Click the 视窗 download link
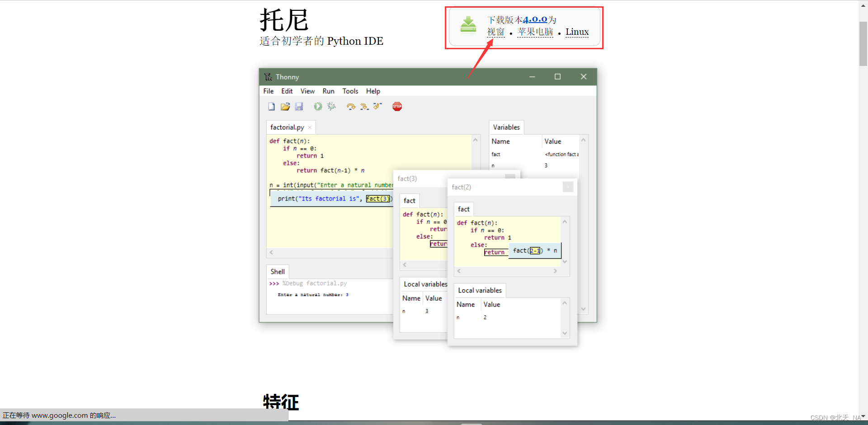Image resolution: width=868 pixels, height=425 pixels. pos(496,32)
